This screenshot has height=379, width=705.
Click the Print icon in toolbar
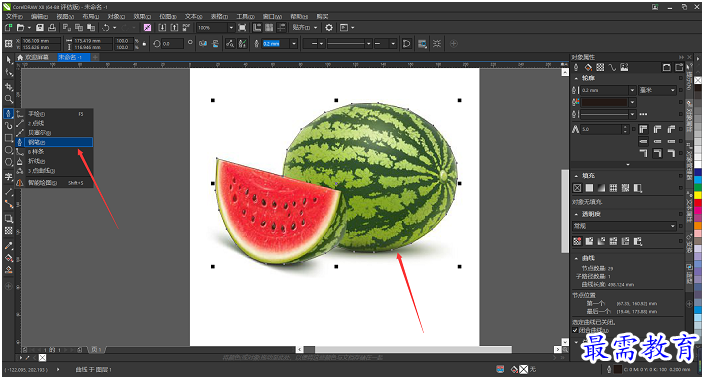click(x=52, y=27)
